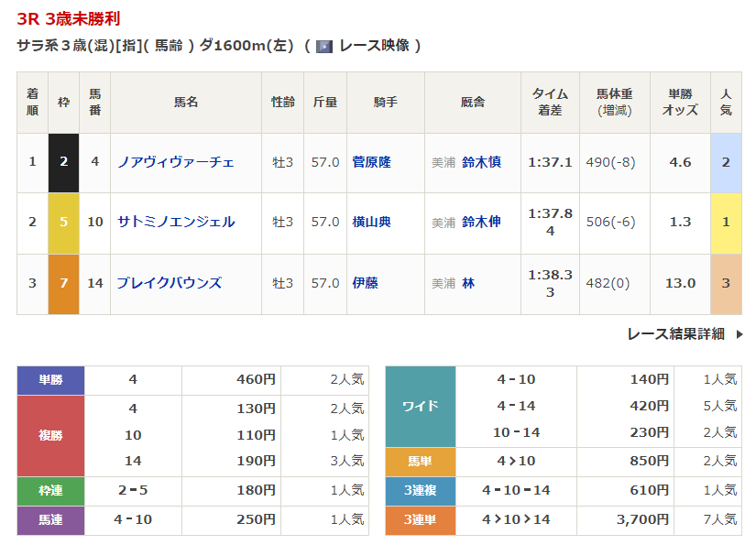
Task: Click the ワイド payout label
Action: [x=420, y=406]
